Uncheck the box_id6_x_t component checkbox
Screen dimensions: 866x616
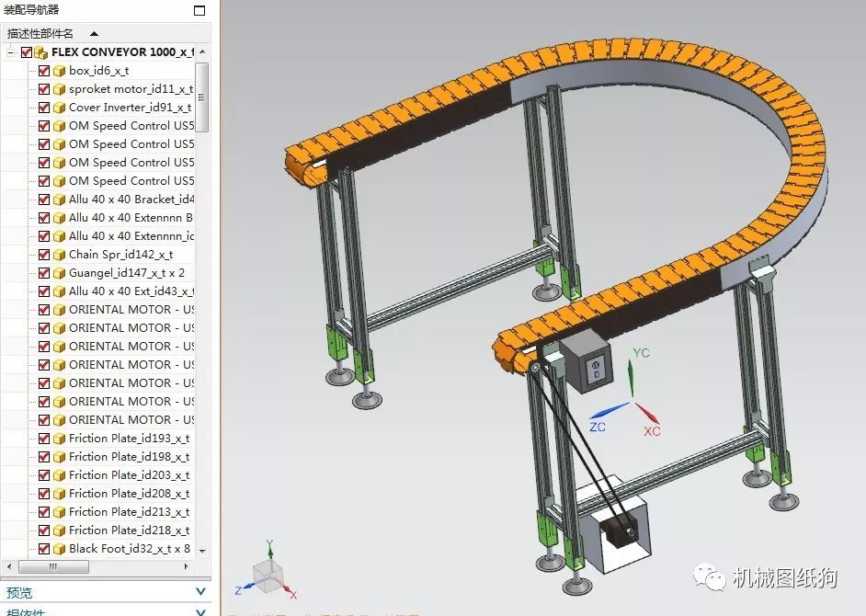pyautogui.click(x=44, y=71)
